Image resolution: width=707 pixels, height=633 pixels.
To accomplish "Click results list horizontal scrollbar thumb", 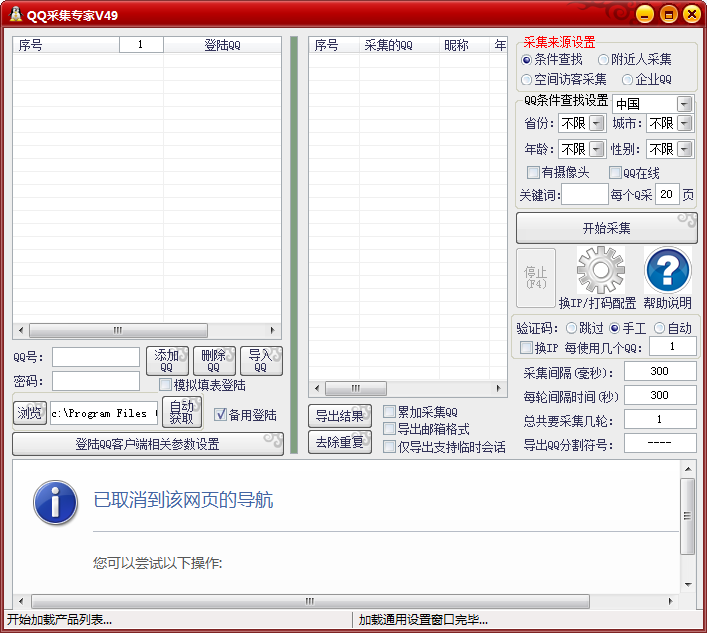I will coord(356,388).
